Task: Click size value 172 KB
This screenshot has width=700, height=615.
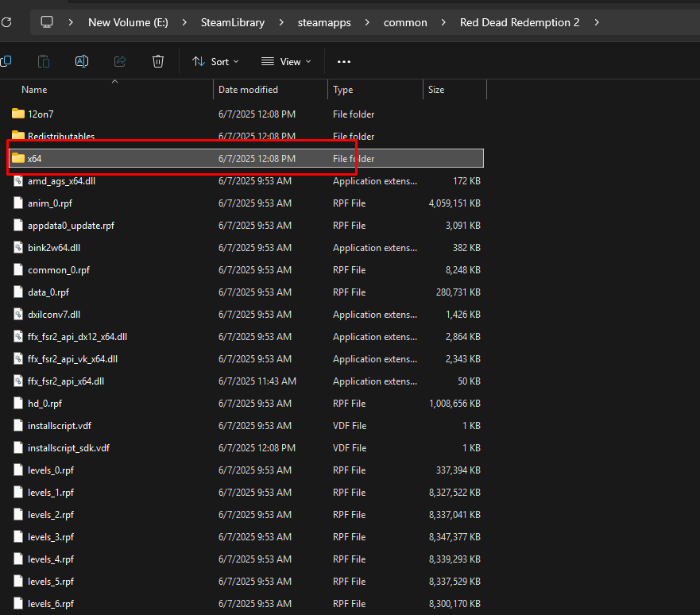Action: pyautogui.click(x=466, y=180)
